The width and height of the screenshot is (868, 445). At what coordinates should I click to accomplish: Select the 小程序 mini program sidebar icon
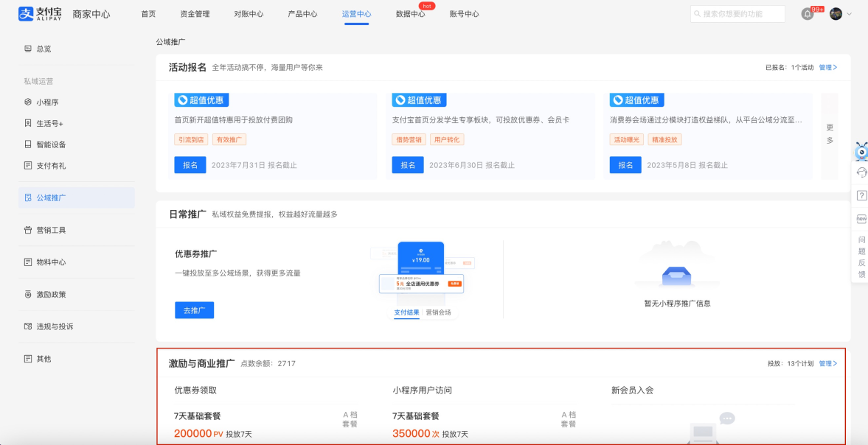click(28, 102)
